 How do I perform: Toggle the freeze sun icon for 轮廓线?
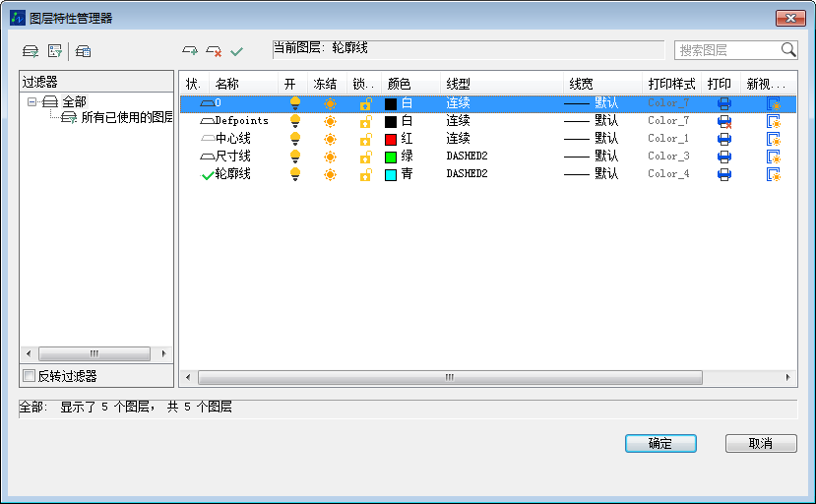pyautogui.click(x=330, y=174)
